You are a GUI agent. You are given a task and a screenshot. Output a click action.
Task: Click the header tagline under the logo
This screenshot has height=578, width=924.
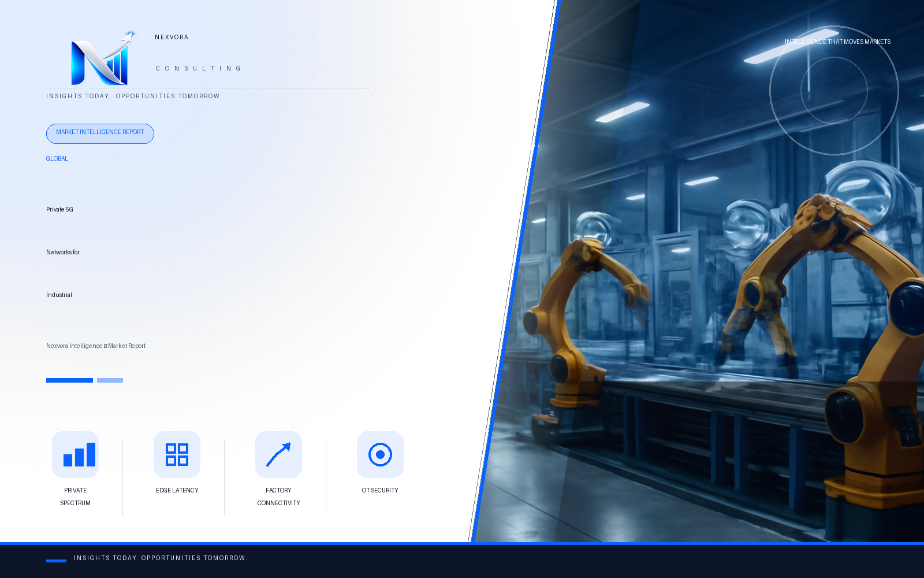[134, 96]
